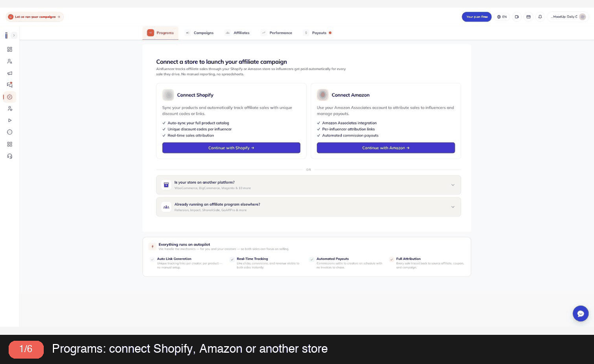Viewport: 594px width, 364px height.
Task: Click 'Amazon Associates integration' text
Action: [349, 123]
